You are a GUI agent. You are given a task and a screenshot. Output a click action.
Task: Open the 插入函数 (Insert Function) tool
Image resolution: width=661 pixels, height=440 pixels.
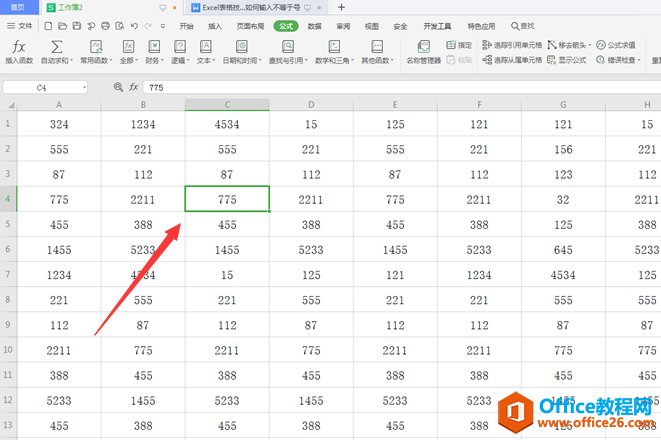tap(19, 52)
